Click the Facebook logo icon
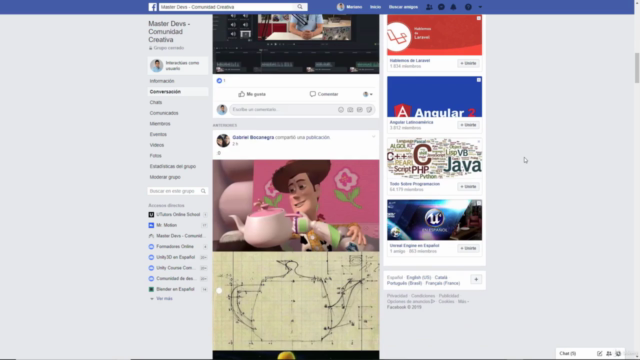Screen dimensions: 640x360 point(152,7)
